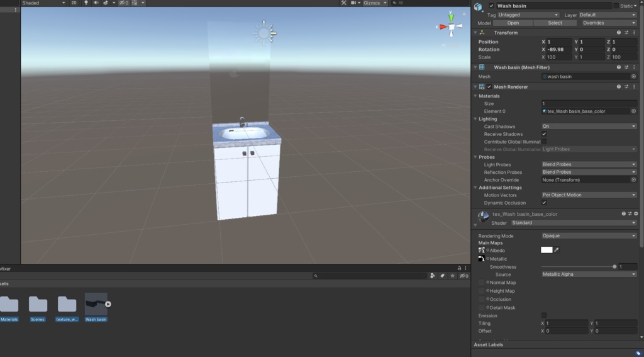The image size is (644, 357).
Task: Open Reflection Probes dropdown
Action: pyautogui.click(x=589, y=172)
